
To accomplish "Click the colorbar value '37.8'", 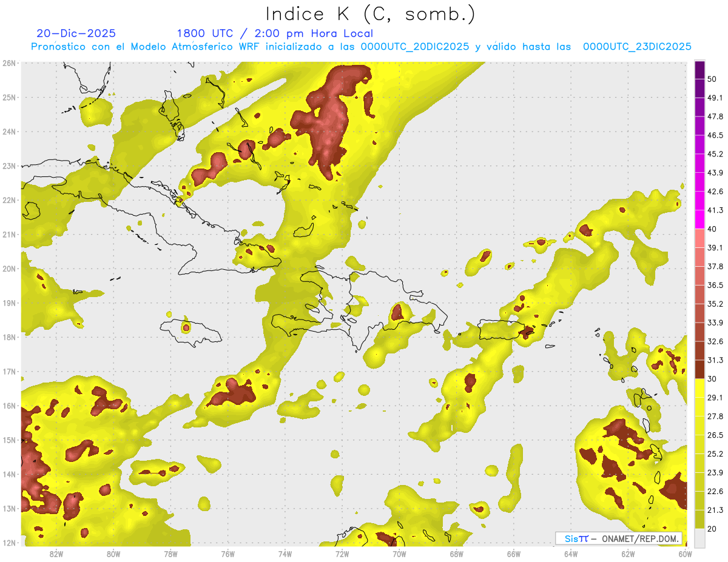I will 715,267.
